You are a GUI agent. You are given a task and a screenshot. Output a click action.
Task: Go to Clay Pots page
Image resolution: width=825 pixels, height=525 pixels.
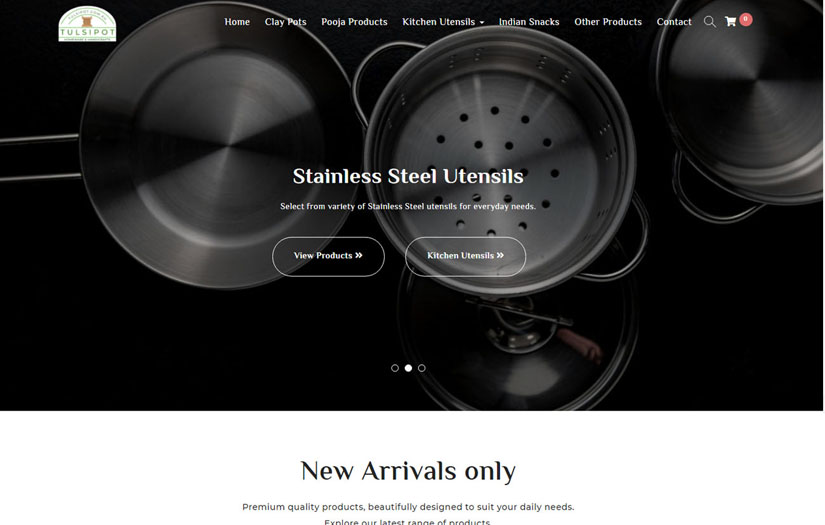(285, 22)
